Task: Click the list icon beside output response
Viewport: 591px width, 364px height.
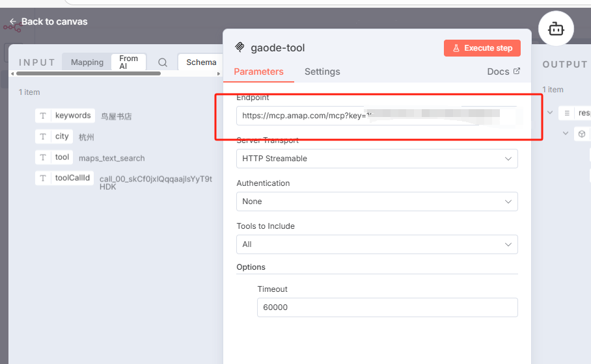Action: click(x=567, y=112)
